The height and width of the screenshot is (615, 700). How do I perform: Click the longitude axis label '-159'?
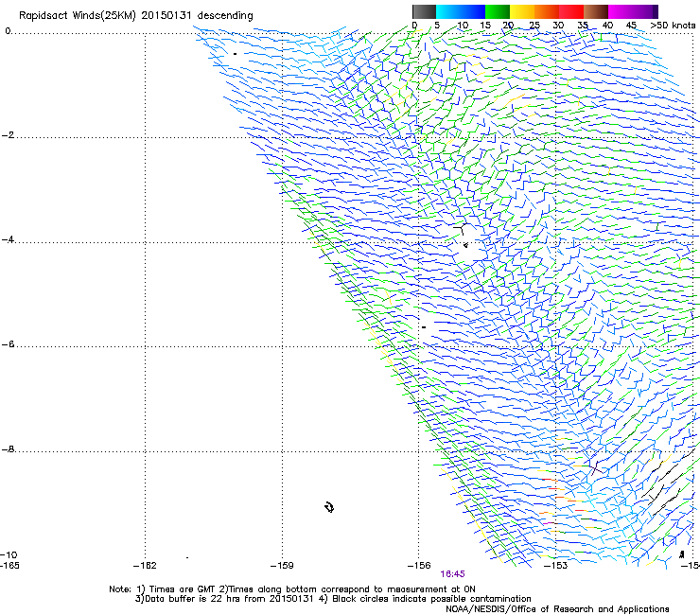click(x=282, y=566)
